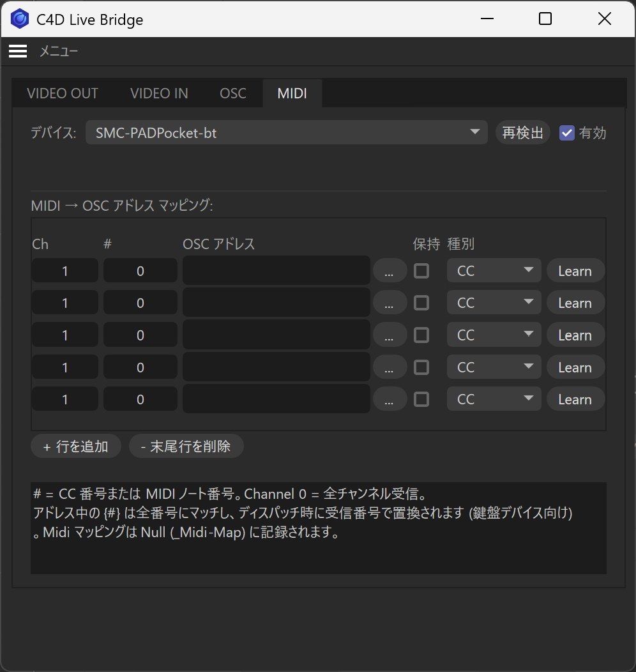Click the 再検出 rescan button
636x672 pixels.
[522, 132]
